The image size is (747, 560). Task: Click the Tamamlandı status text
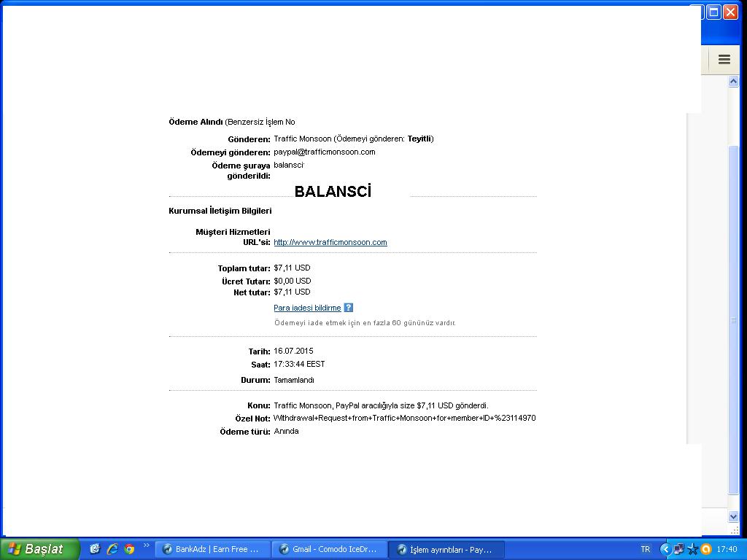[294, 380]
